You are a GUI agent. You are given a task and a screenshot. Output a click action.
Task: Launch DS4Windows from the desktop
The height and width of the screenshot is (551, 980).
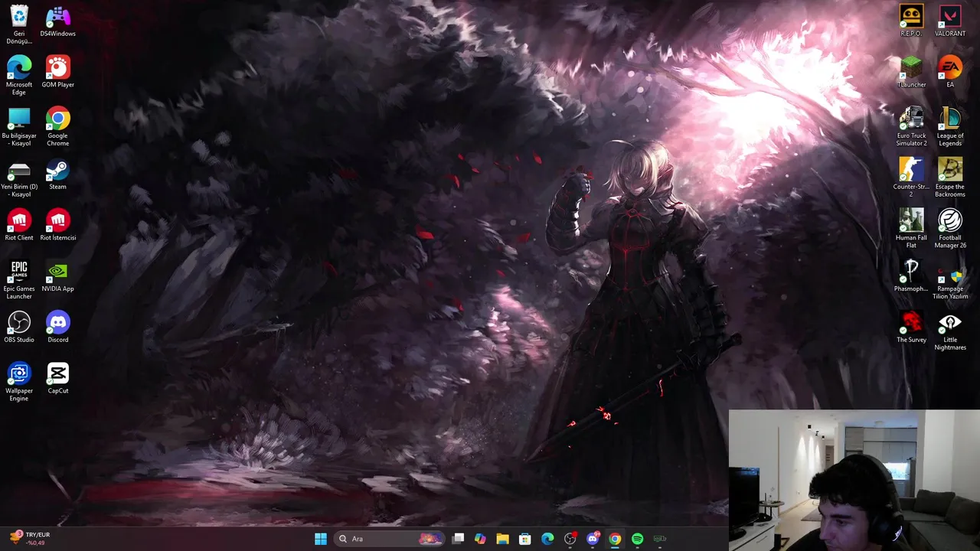pos(57,21)
